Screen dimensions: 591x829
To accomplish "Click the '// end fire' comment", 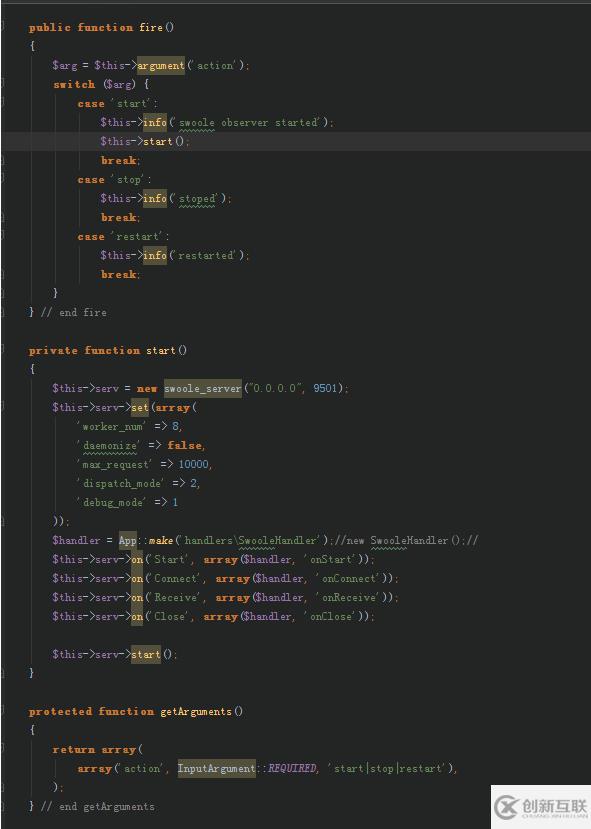I will coord(74,312).
